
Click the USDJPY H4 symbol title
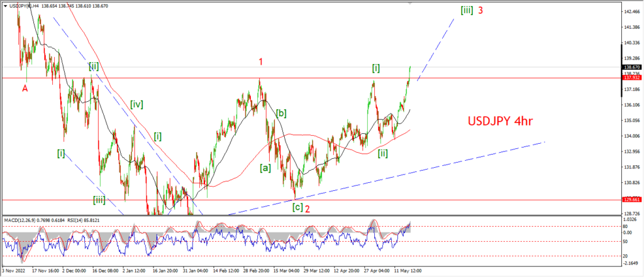22,5
